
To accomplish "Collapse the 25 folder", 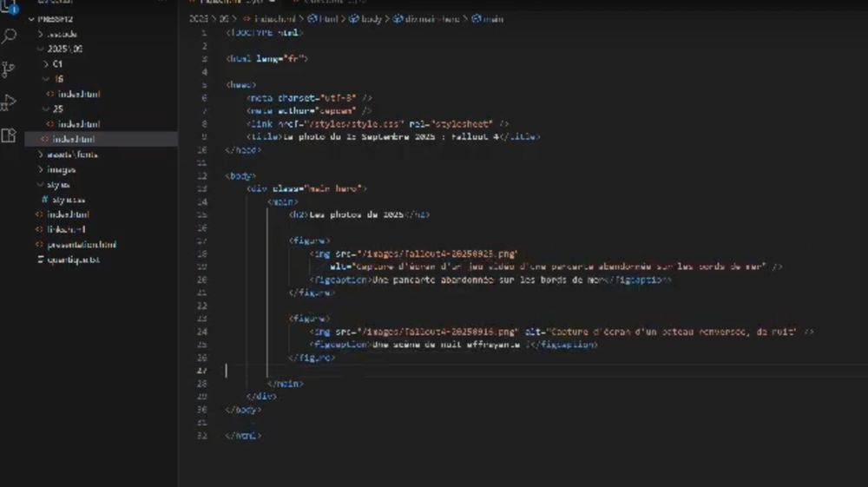I will [46, 109].
